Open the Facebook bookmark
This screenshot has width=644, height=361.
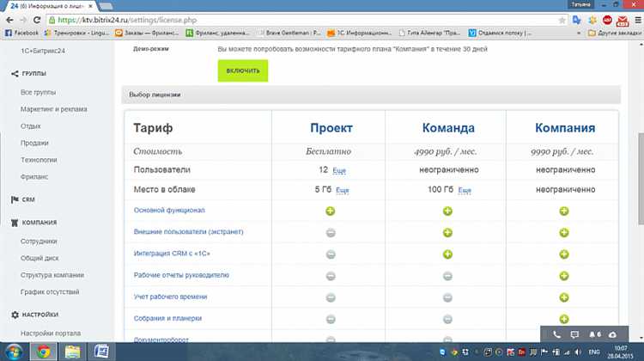pyautogui.click(x=21, y=33)
